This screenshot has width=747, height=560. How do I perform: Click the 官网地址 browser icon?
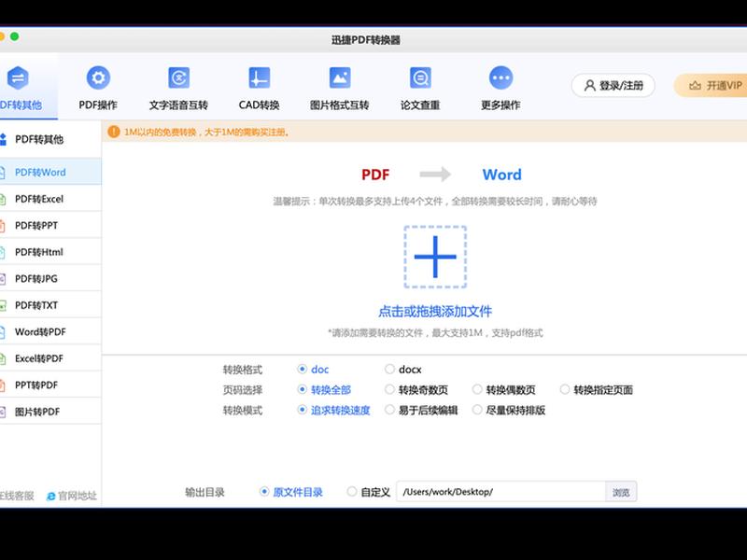(51, 497)
